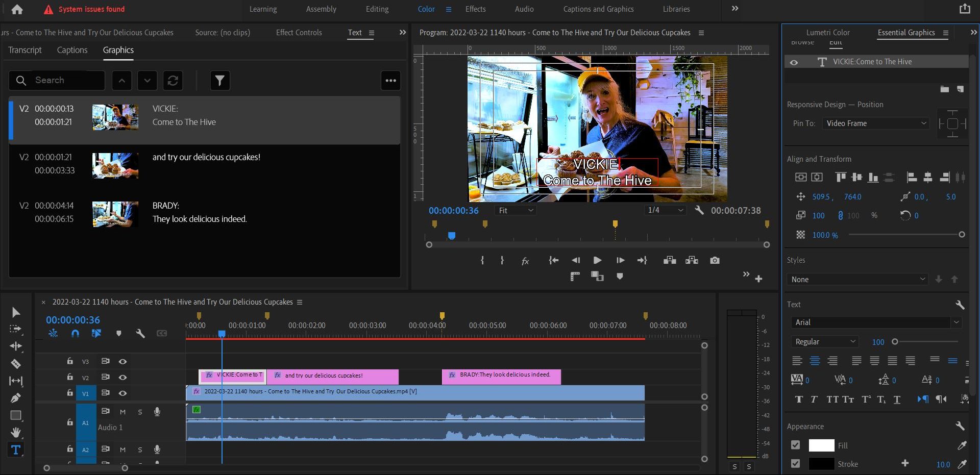Image resolution: width=980 pixels, height=475 pixels.
Task: Toggle V2 track lock
Action: [x=70, y=377]
